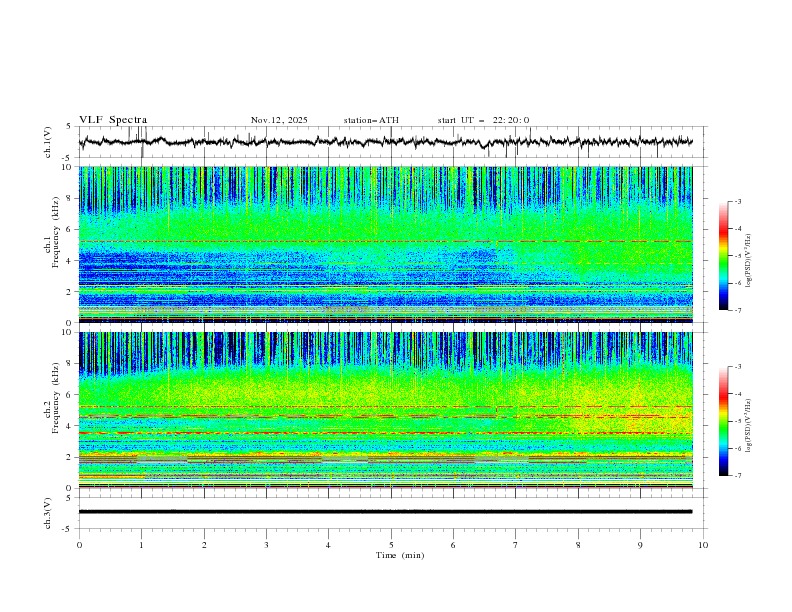Select the "ch.2 Frequency (kHz)" axis label

click(52, 399)
